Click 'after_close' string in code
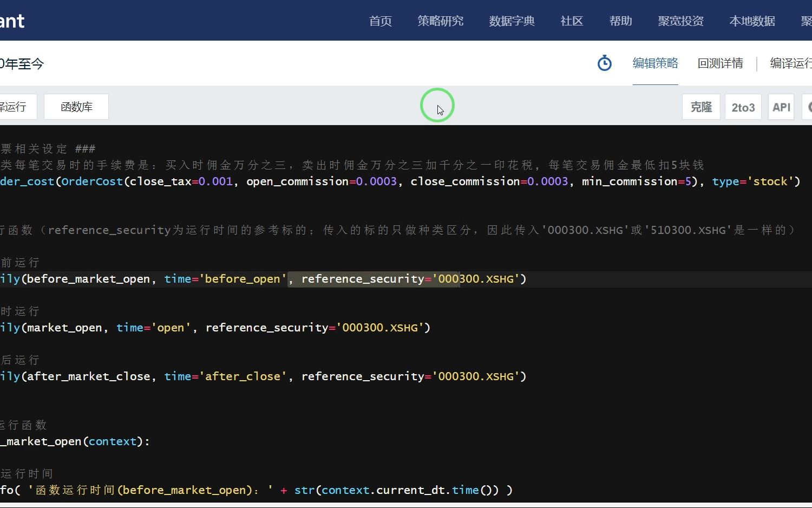This screenshot has height=508, width=812. click(x=243, y=376)
